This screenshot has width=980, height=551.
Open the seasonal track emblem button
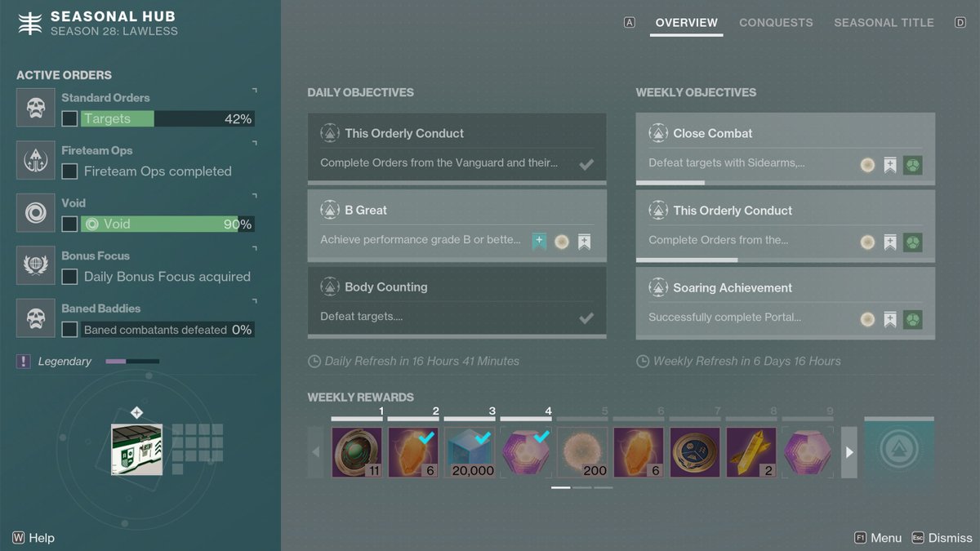point(899,451)
